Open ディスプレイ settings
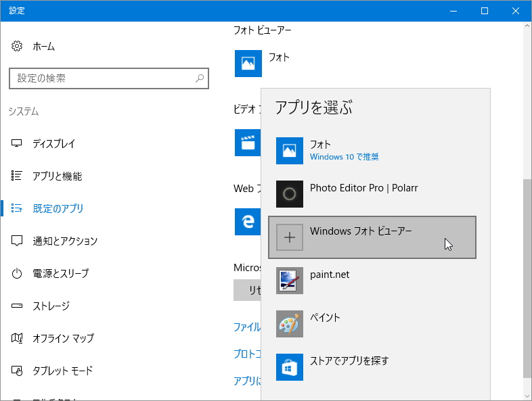The image size is (532, 401). [x=53, y=144]
